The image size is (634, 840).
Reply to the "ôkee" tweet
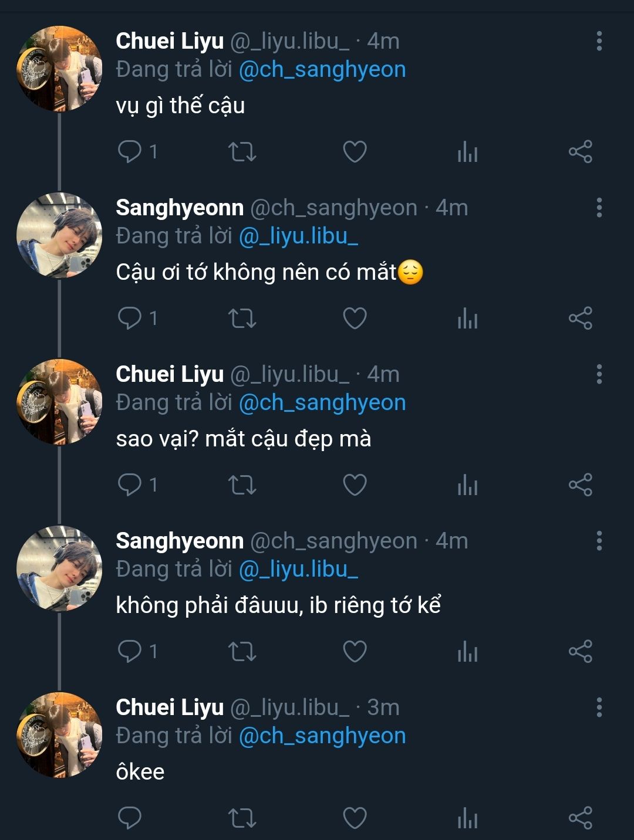pyautogui.click(x=130, y=818)
